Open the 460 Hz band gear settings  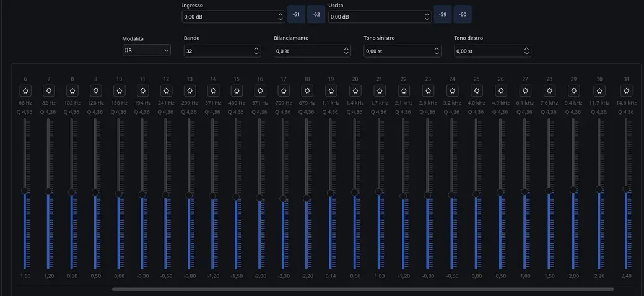(x=237, y=91)
